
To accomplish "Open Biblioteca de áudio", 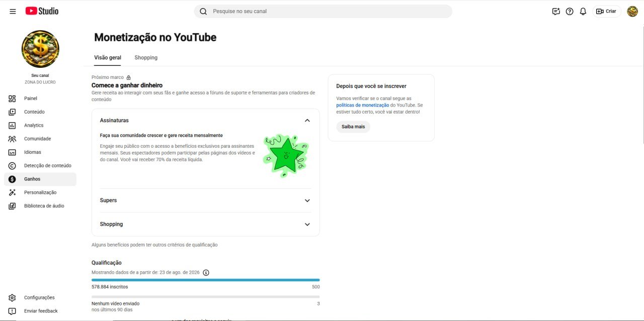I will (40, 206).
